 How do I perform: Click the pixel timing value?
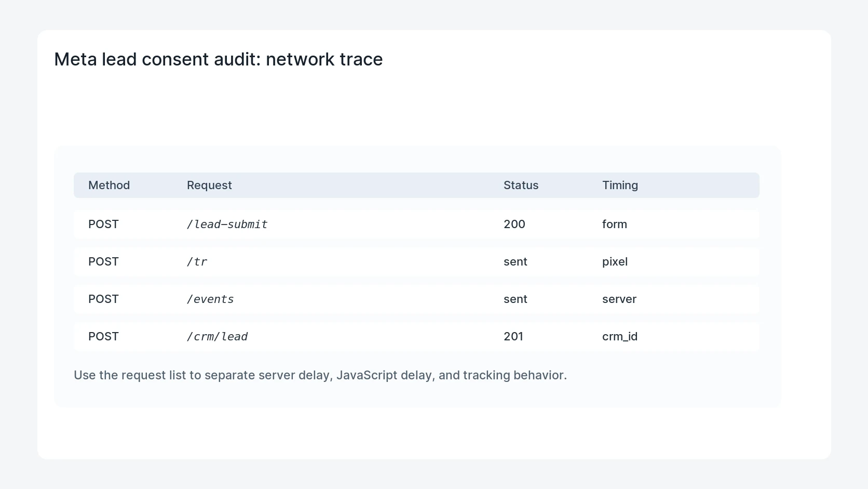click(x=615, y=261)
